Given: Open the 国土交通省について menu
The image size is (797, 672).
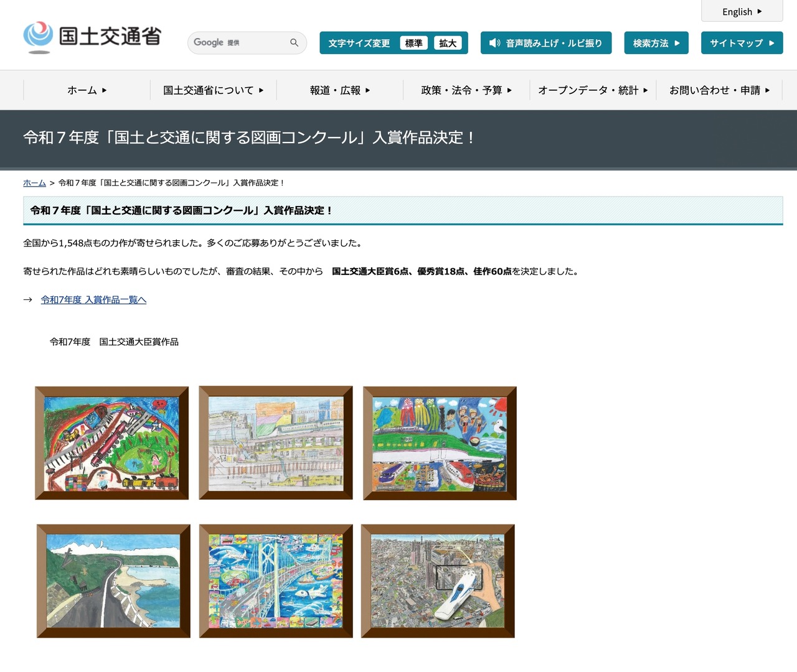Looking at the screenshot, I should click(x=213, y=90).
